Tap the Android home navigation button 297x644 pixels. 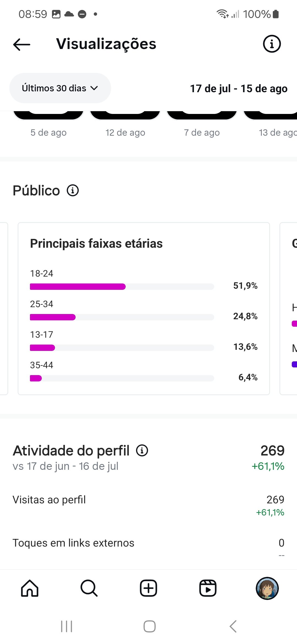tap(150, 627)
